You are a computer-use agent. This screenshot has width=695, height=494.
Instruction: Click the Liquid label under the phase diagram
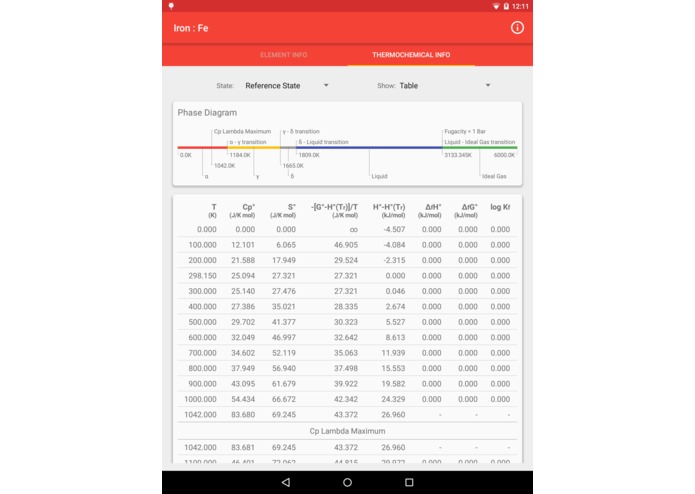click(x=379, y=176)
